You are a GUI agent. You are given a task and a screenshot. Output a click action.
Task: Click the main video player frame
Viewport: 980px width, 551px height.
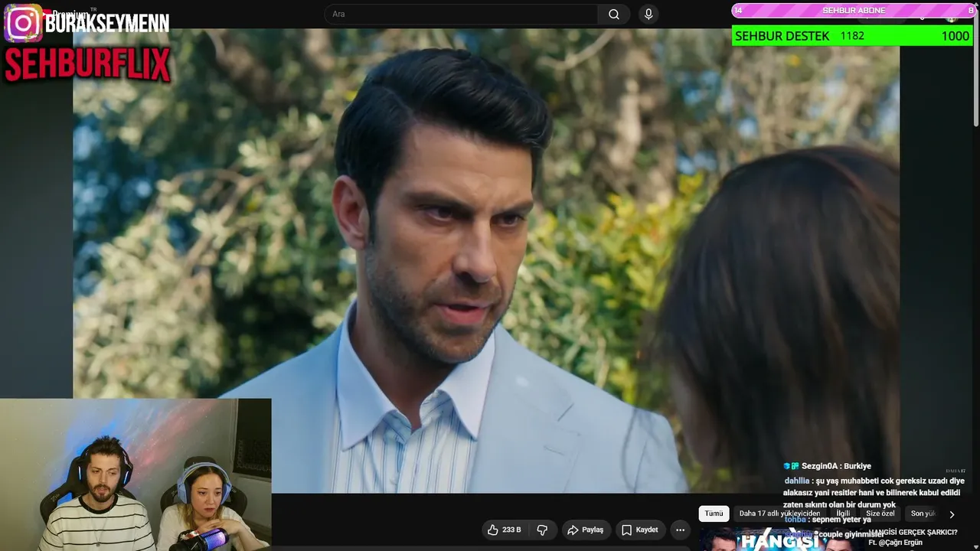coord(486,261)
